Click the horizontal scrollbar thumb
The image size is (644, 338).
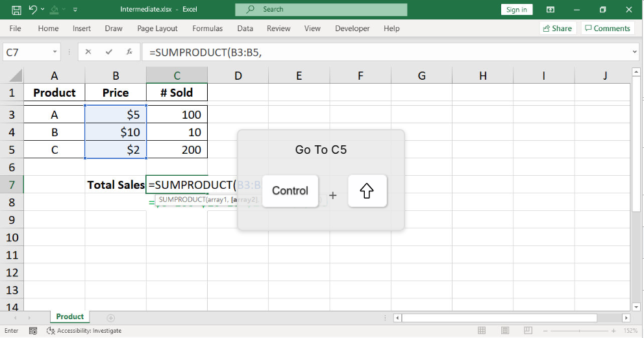point(499,318)
